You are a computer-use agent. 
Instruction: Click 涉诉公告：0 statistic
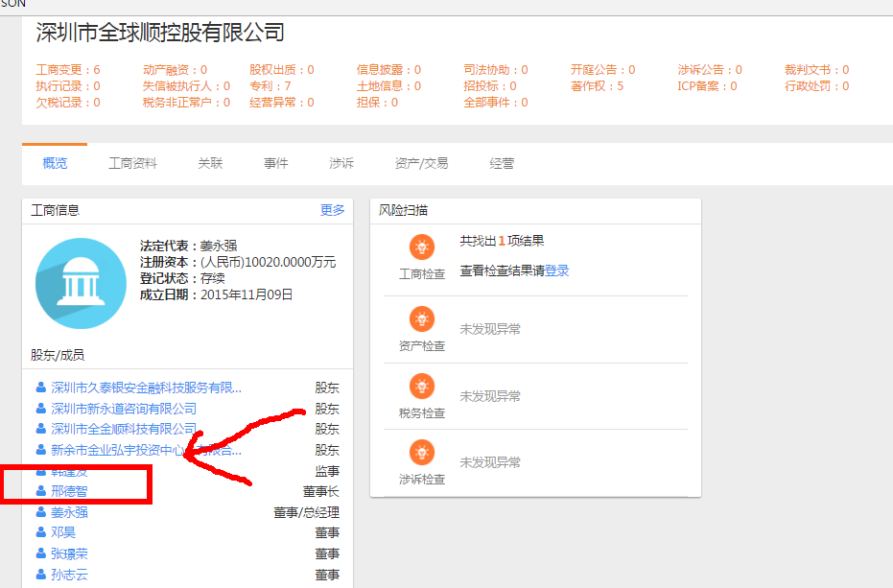(710, 69)
